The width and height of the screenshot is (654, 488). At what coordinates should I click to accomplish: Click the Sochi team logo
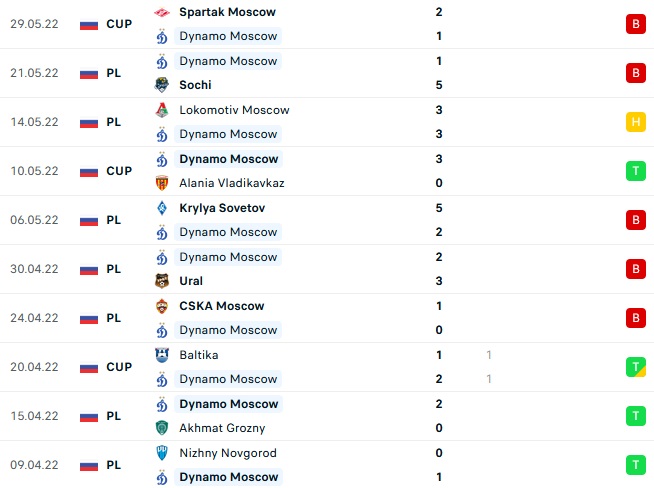162,85
